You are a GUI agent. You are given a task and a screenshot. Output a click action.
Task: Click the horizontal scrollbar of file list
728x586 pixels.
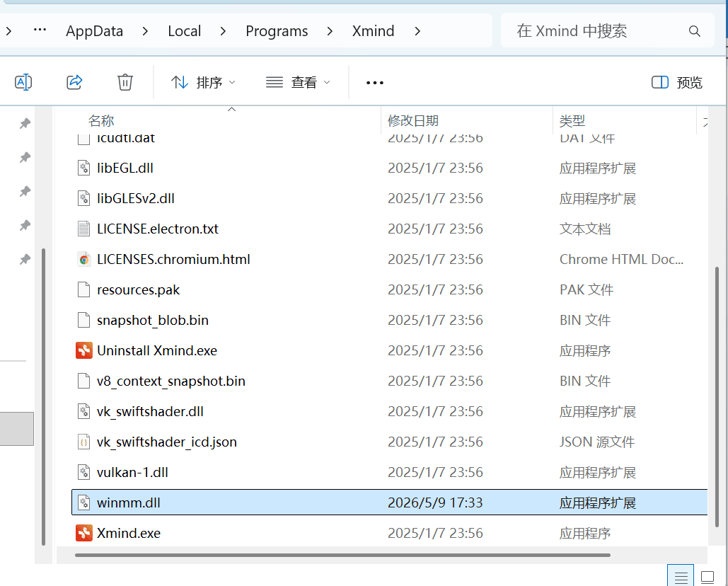(342, 555)
